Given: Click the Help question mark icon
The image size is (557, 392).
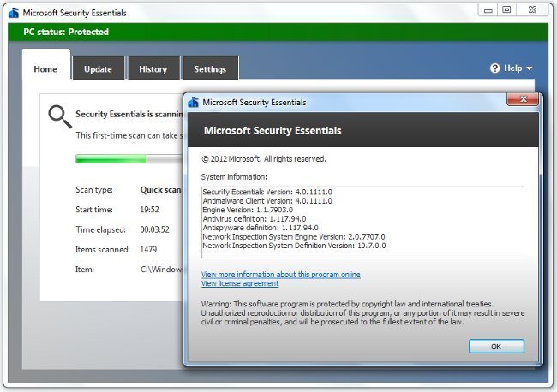Looking at the screenshot, I should [494, 68].
